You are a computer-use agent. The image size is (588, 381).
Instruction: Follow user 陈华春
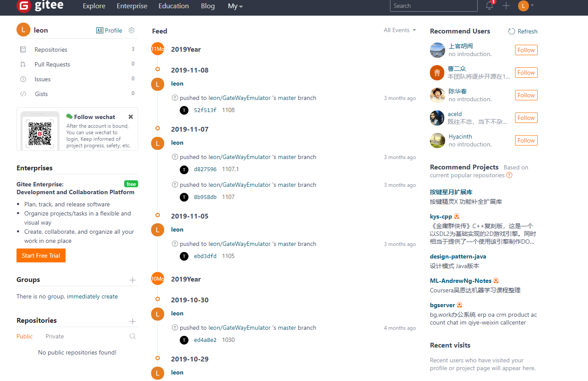(526, 95)
